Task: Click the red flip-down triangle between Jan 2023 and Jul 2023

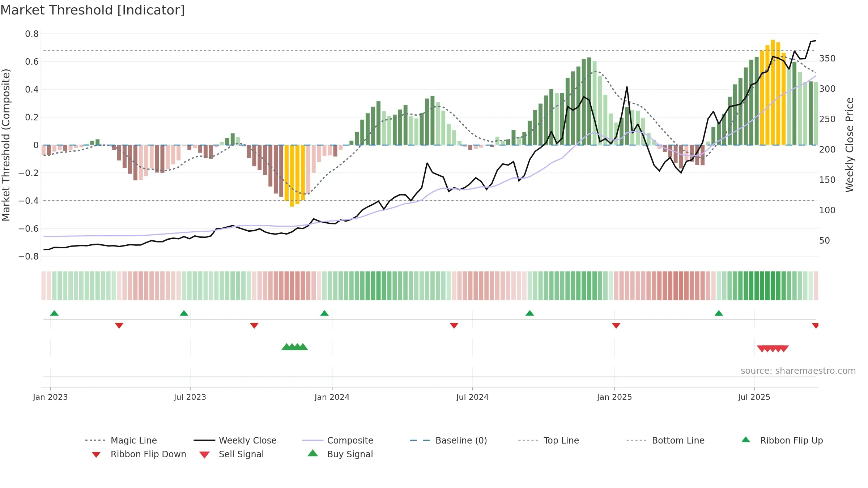Action: coord(119,326)
